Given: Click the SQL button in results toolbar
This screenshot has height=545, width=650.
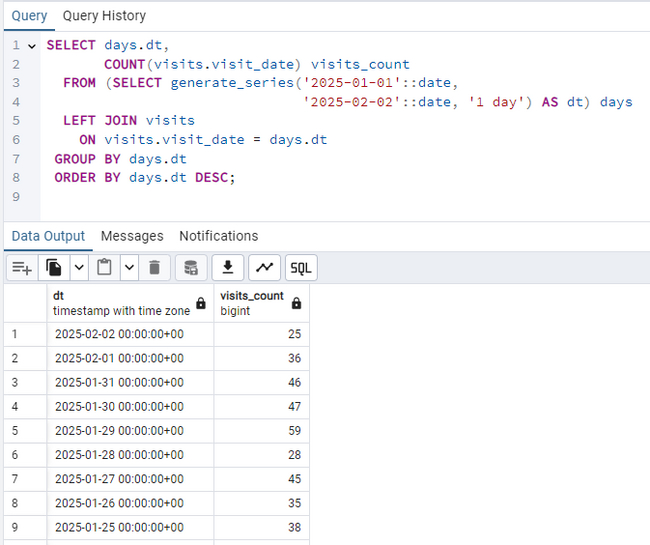Looking at the screenshot, I should pos(301,268).
